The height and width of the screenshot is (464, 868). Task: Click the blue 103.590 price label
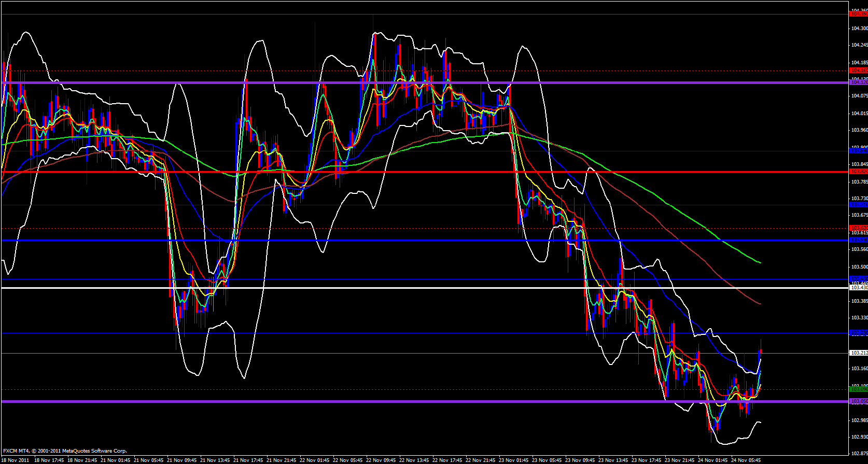(x=858, y=240)
